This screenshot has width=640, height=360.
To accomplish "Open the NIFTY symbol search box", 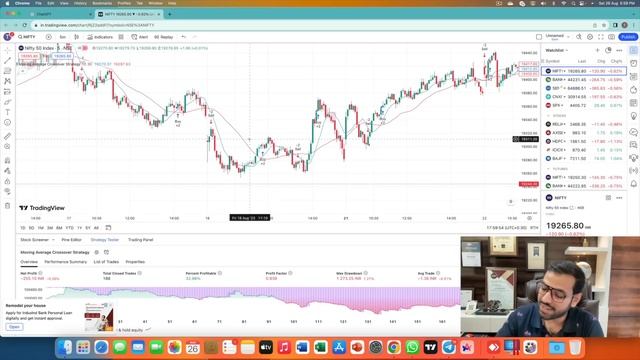I will [27, 37].
